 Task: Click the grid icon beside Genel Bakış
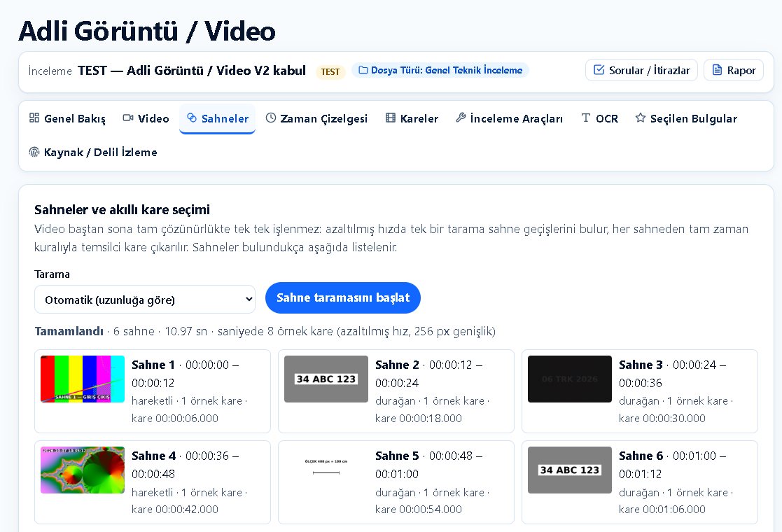point(34,118)
